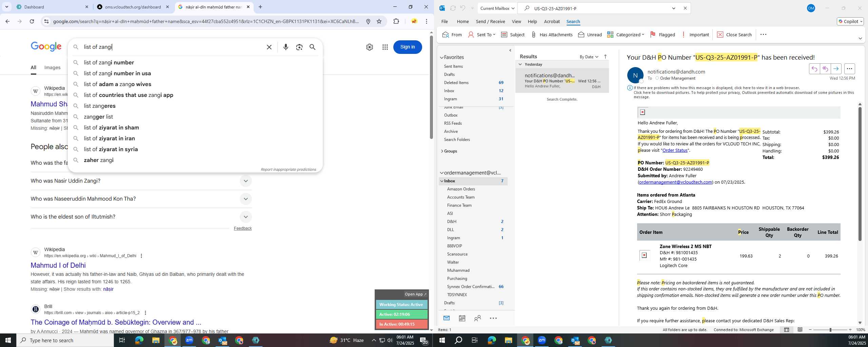Open the Synnex Order Confirmation folder
Viewport: 868px width, 347px height.
(x=471, y=287)
